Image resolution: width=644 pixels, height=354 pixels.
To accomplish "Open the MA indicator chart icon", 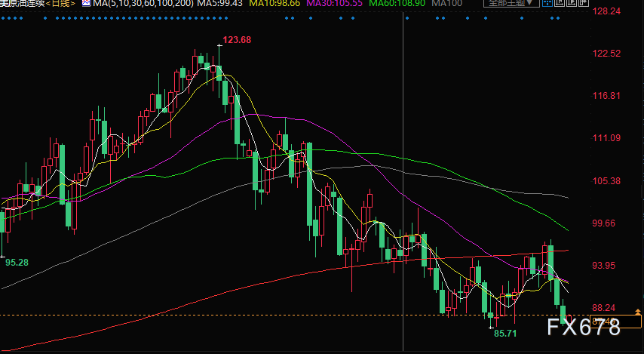I will click(86, 3).
